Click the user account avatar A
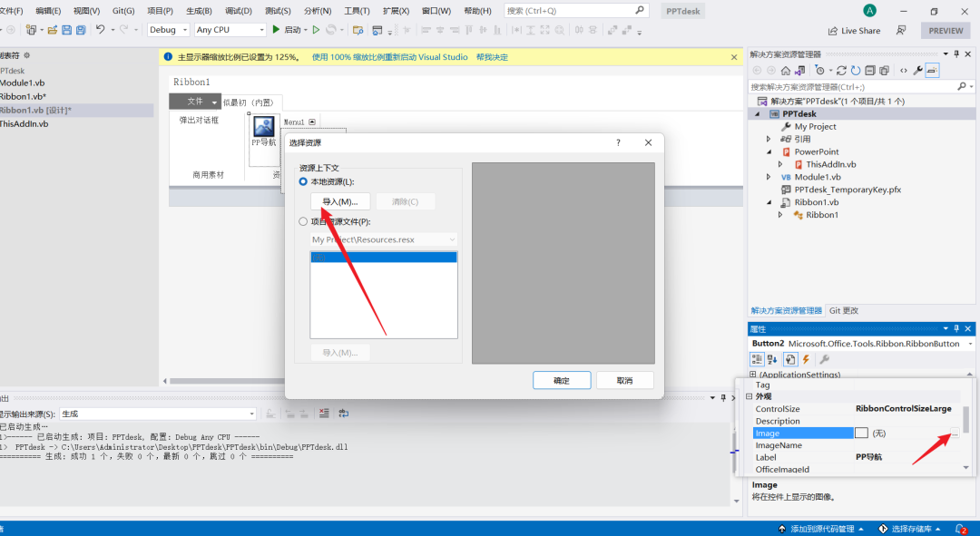The width and height of the screenshot is (980, 536). 869,11
